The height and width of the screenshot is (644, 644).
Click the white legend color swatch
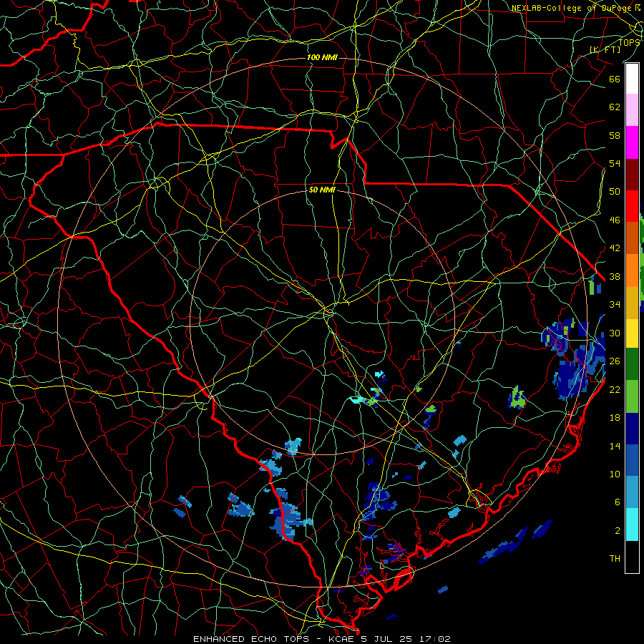pyautogui.click(x=632, y=79)
